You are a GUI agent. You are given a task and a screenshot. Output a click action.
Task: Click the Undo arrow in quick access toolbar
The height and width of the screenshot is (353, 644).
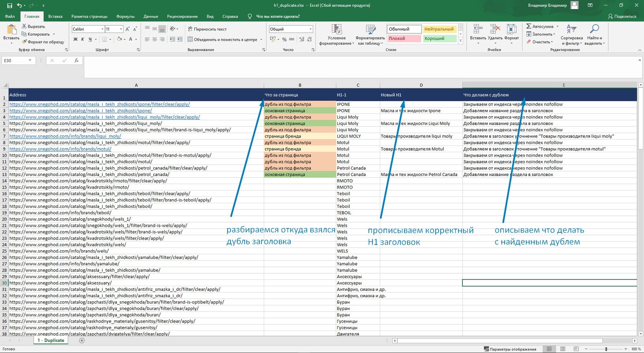[19, 6]
